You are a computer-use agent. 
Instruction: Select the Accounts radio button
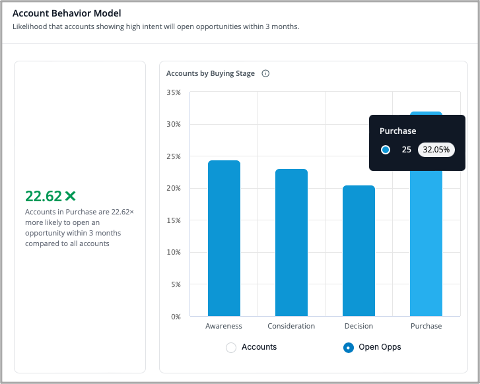click(x=231, y=347)
